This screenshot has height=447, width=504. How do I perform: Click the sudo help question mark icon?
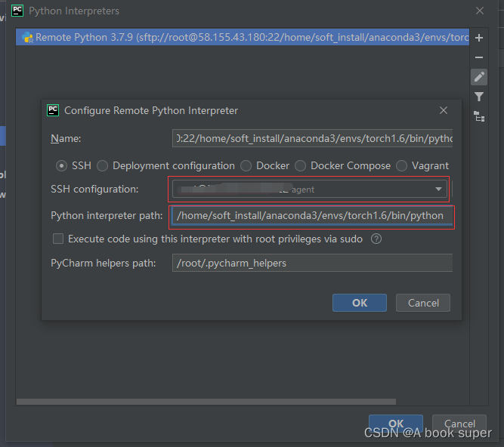click(376, 239)
